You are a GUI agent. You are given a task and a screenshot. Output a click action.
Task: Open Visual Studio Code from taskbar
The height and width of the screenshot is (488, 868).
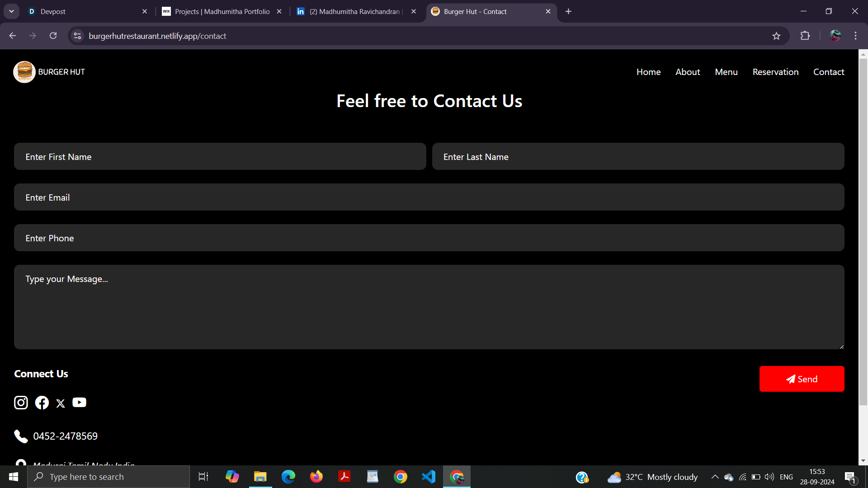click(x=428, y=477)
